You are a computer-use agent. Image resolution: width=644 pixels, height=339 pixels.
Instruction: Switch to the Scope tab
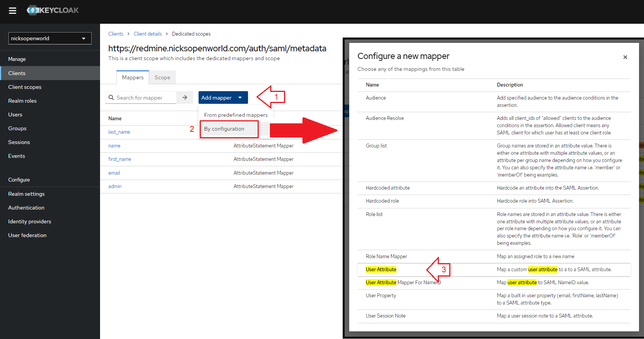[162, 77]
